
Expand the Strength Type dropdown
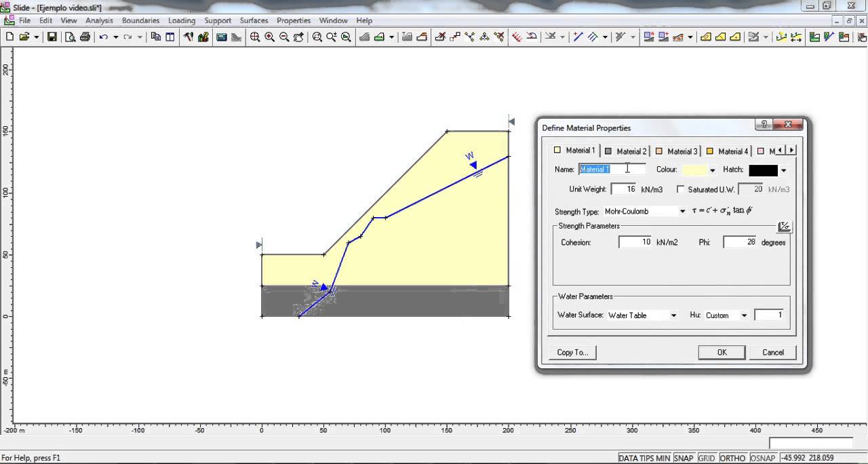pyautogui.click(x=683, y=212)
